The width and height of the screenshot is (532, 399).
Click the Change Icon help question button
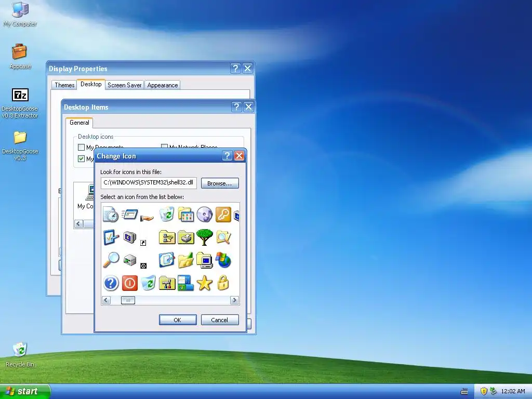point(227,156)
